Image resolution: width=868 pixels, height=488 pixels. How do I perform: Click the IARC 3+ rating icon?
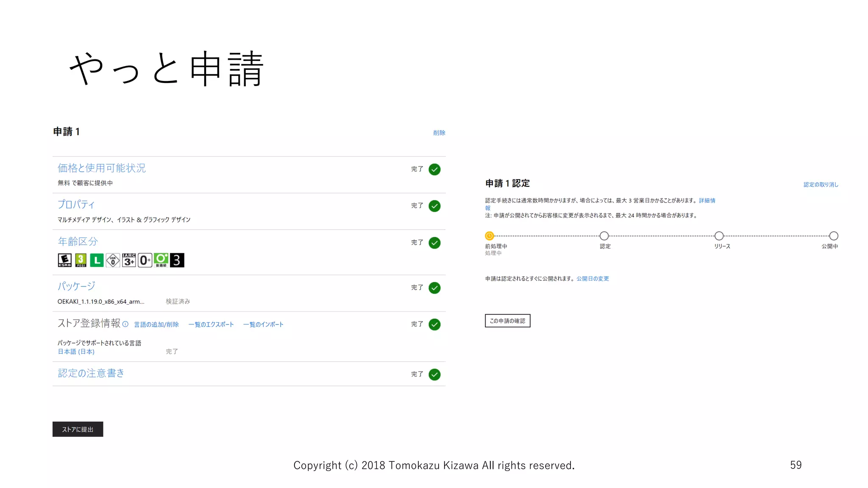(129, 260)
